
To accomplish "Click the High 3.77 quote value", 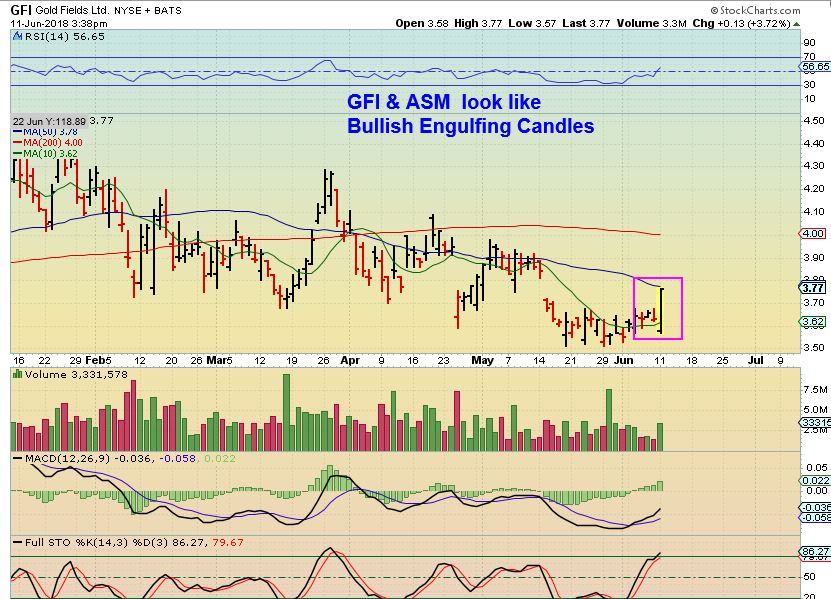I will pos(478,23).
